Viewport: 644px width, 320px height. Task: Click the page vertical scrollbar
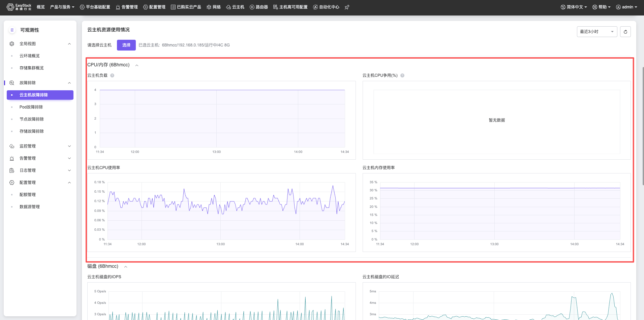643,126
